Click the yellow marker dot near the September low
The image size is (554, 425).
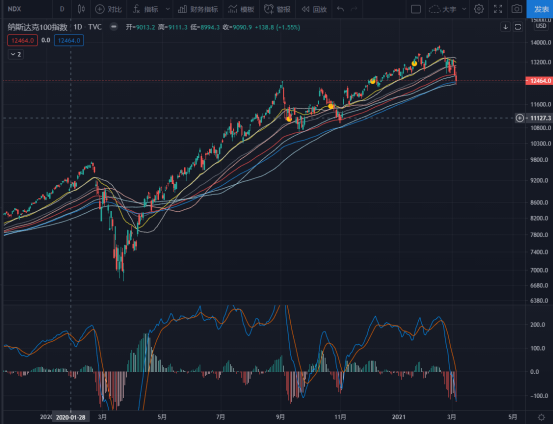point(289,119)
